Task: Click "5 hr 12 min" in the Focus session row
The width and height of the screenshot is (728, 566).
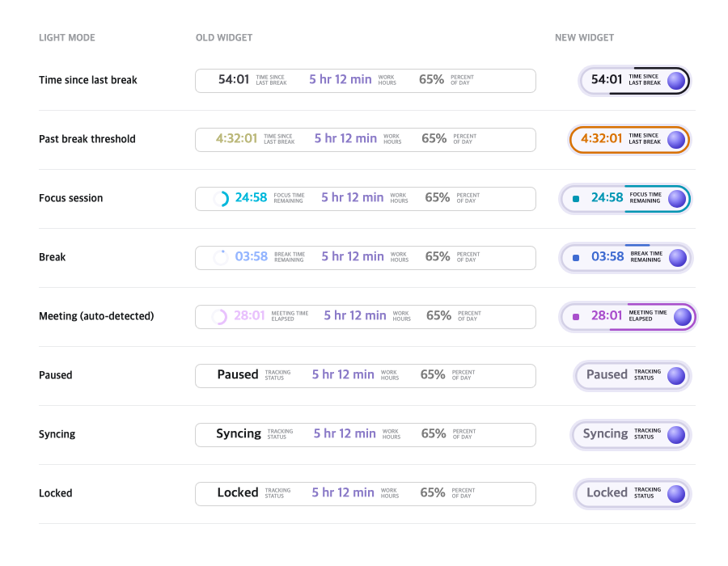Action: pos(353,197)
